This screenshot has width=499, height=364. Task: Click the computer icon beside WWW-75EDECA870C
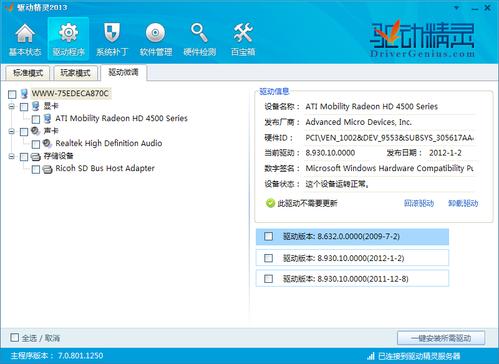(x=24, y=94)
